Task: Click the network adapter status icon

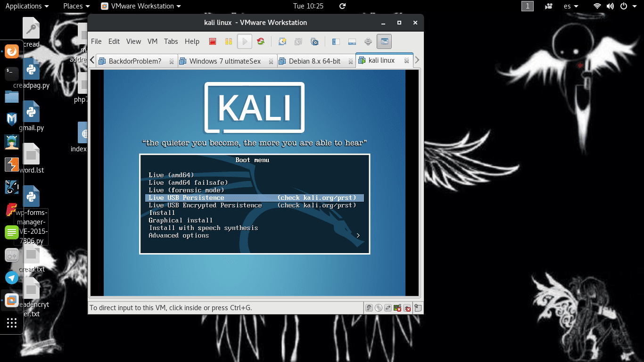Action: tap(397, 307)
